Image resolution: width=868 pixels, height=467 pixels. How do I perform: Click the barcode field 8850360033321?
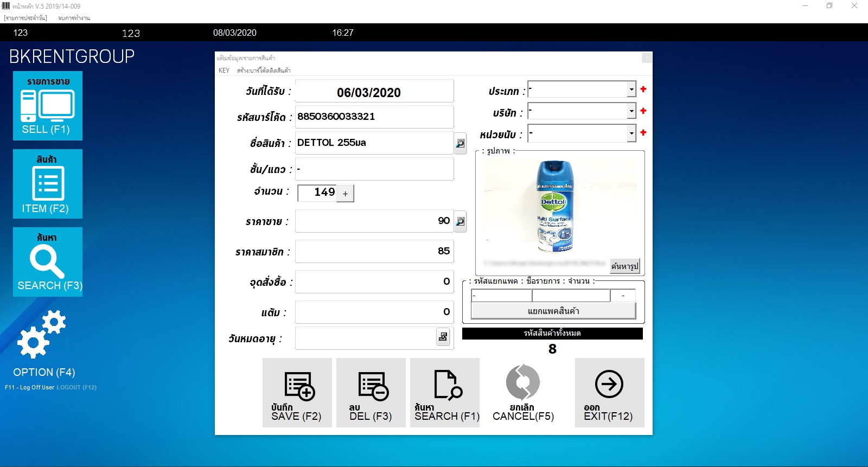(374, 117)
